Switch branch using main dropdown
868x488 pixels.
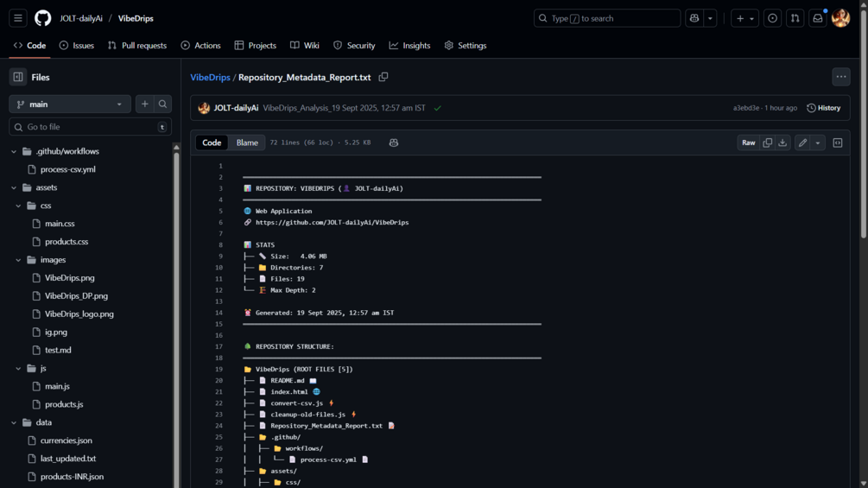70,104
